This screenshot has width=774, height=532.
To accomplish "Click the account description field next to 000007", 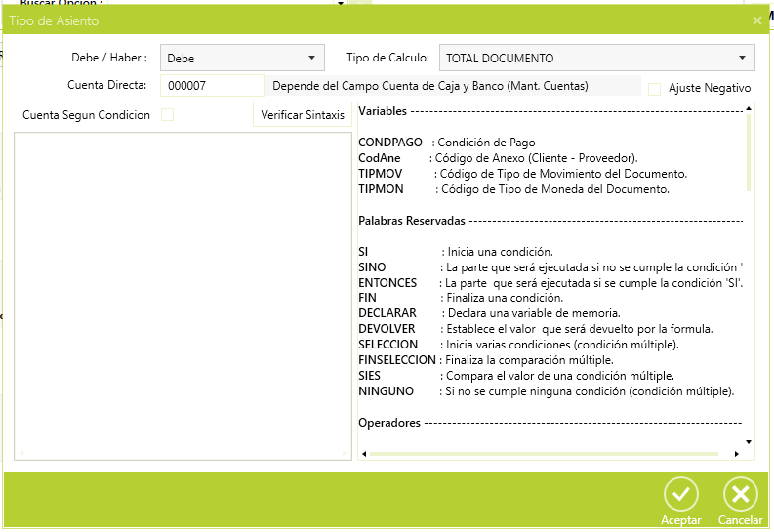I will point(453,86).
